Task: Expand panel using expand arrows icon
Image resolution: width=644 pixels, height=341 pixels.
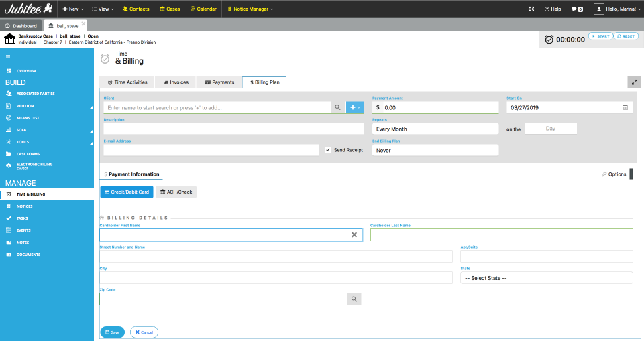Action: pos(634,82)
